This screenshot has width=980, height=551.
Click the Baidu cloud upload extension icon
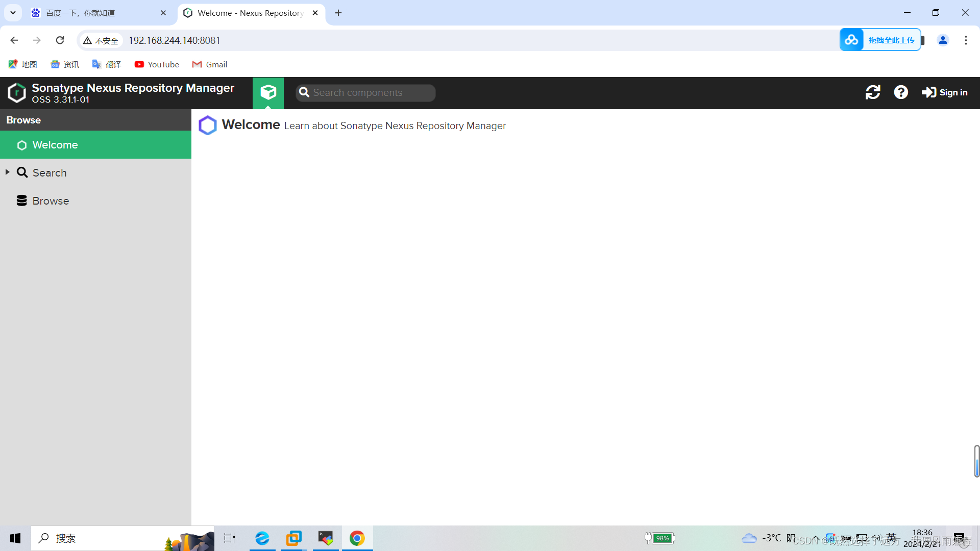[851, 40]
